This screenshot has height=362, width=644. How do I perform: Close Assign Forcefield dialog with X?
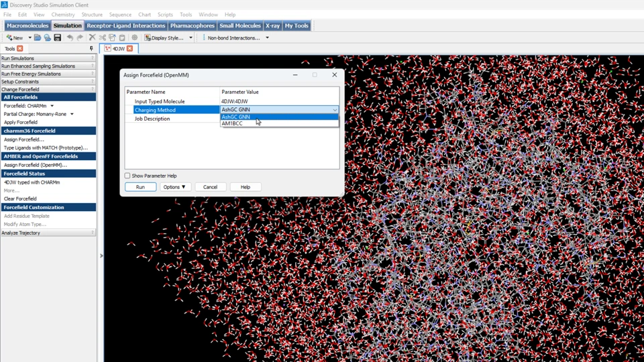click(x=334, y=74)
